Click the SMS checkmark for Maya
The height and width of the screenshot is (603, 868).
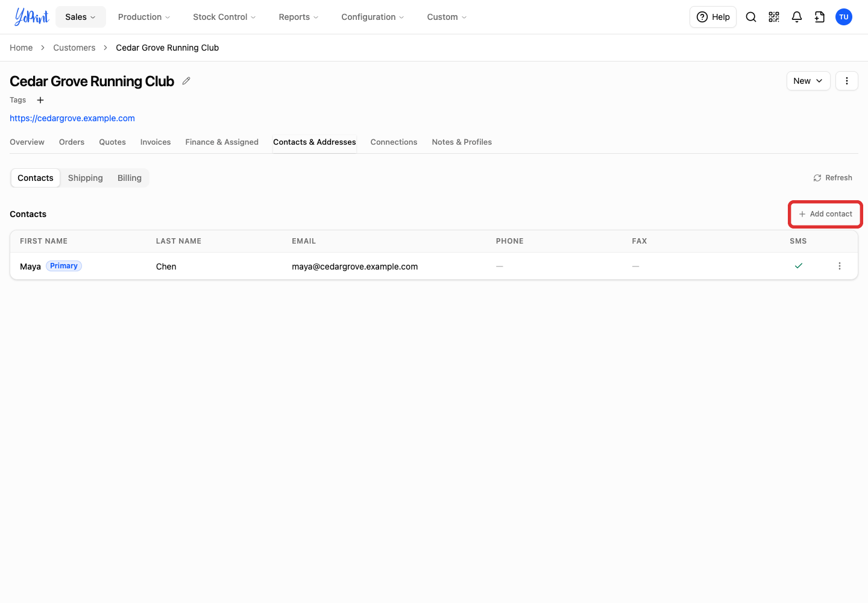(x=799, y=266)
